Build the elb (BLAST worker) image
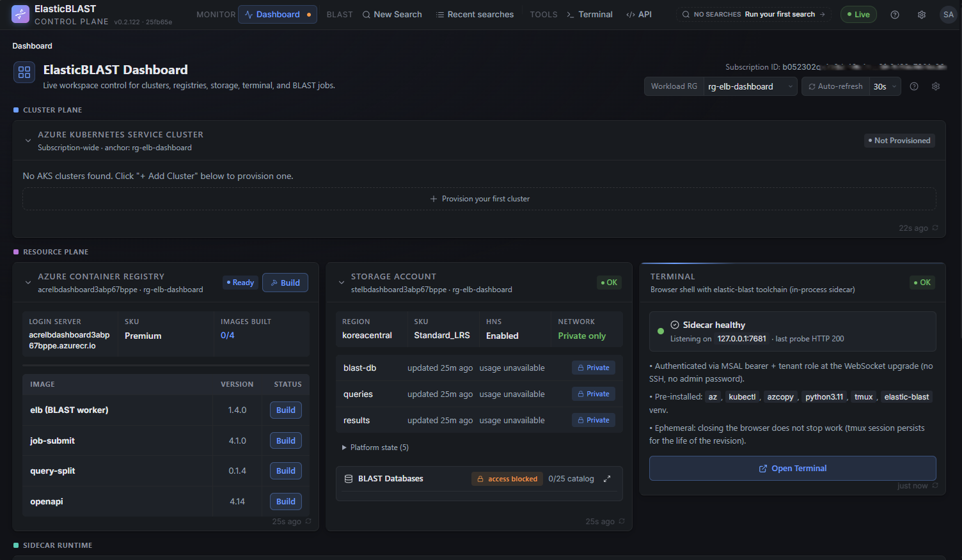 [x=286, y=410]
